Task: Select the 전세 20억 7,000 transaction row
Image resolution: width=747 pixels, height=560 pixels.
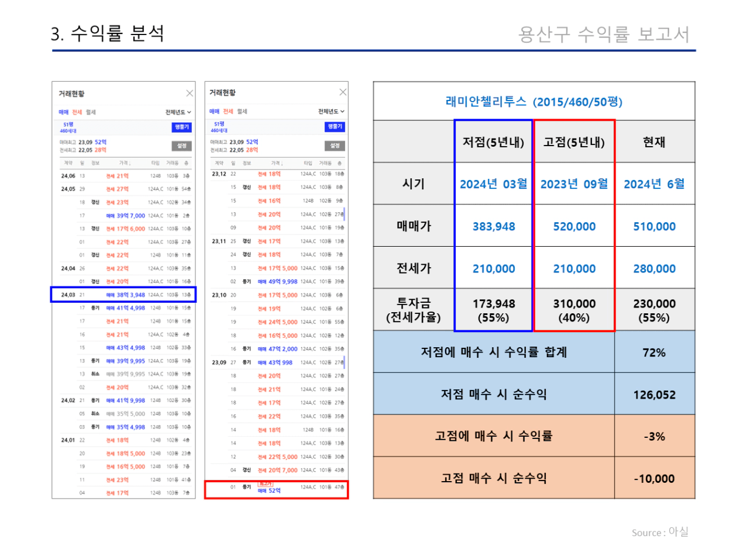Action: pos(278,471)
